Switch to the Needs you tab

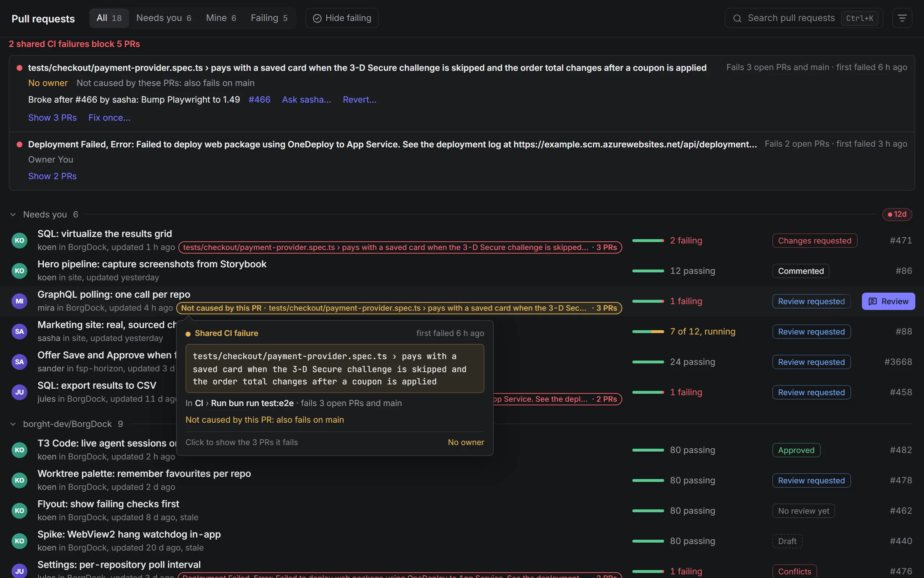point(164,18)
